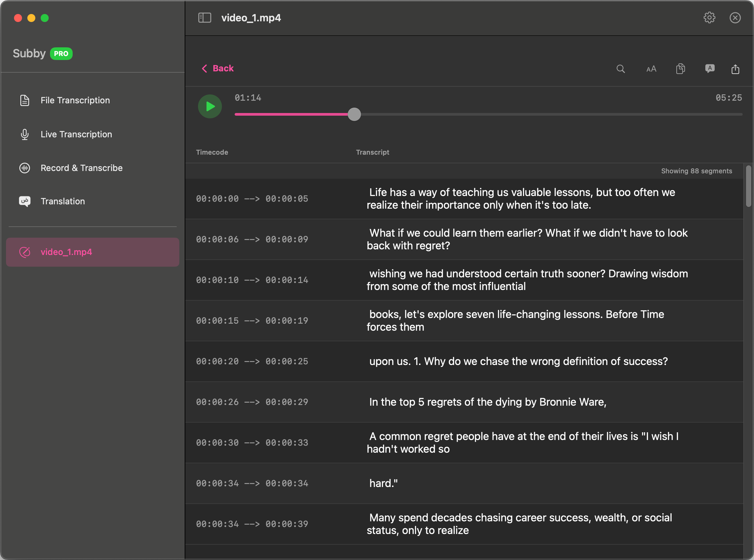Click the Translation speech bubble icon
This screenshot has width=754, height=560.
[25, 201]
